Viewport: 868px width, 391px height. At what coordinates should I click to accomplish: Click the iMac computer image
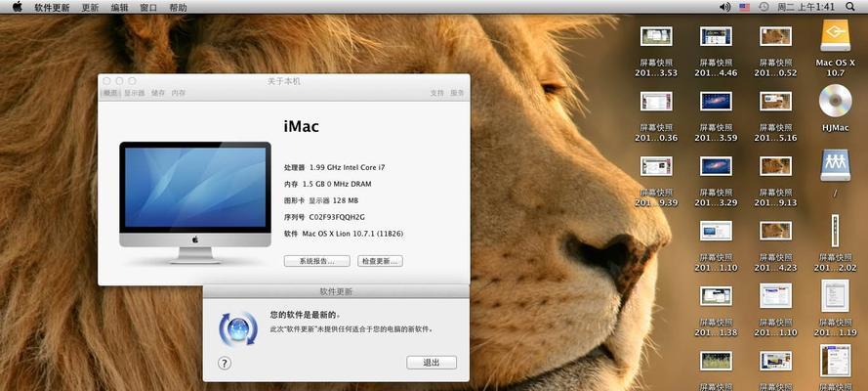coord(195,202)
